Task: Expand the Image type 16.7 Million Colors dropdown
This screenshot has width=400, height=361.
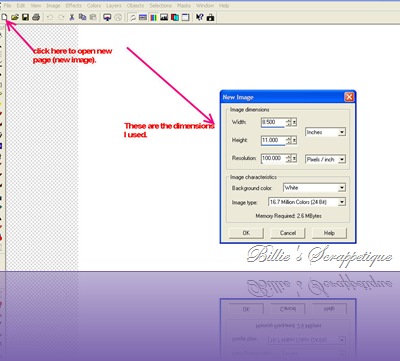Action: 342,202
